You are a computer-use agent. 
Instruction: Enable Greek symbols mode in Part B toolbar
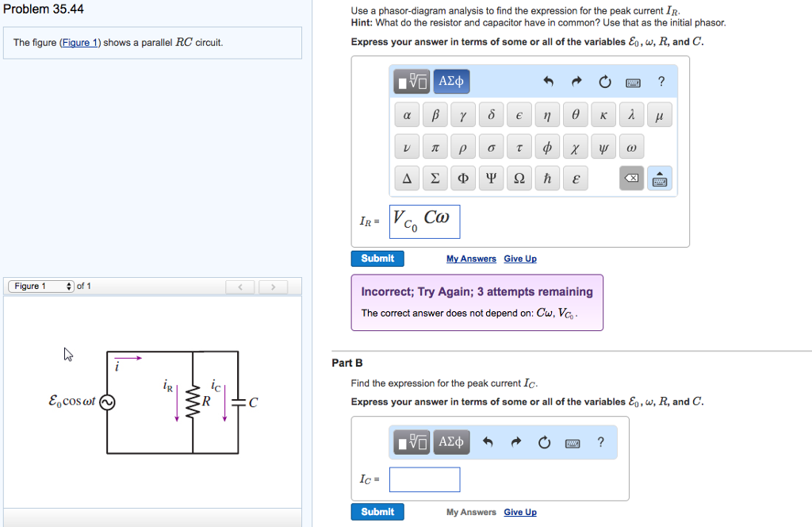[450, 442]
